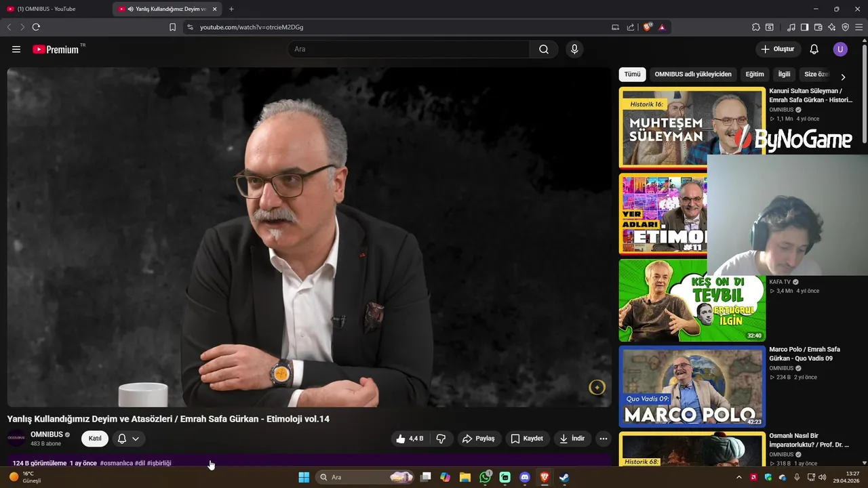Open Brave Rewards triangle icon
Viewport: 868px width, 488px height.
[662, 27]
